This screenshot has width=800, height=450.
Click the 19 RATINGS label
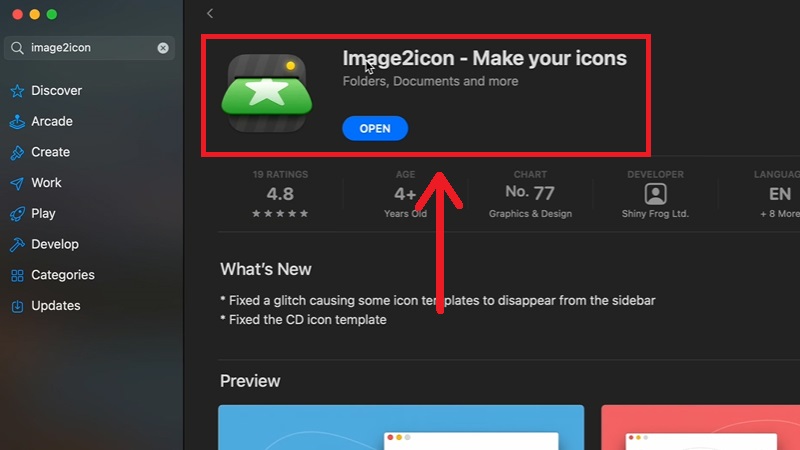280,174
